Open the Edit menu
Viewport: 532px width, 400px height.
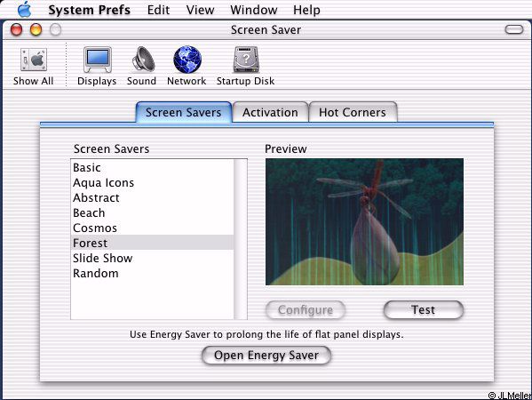tap(158, 10)
